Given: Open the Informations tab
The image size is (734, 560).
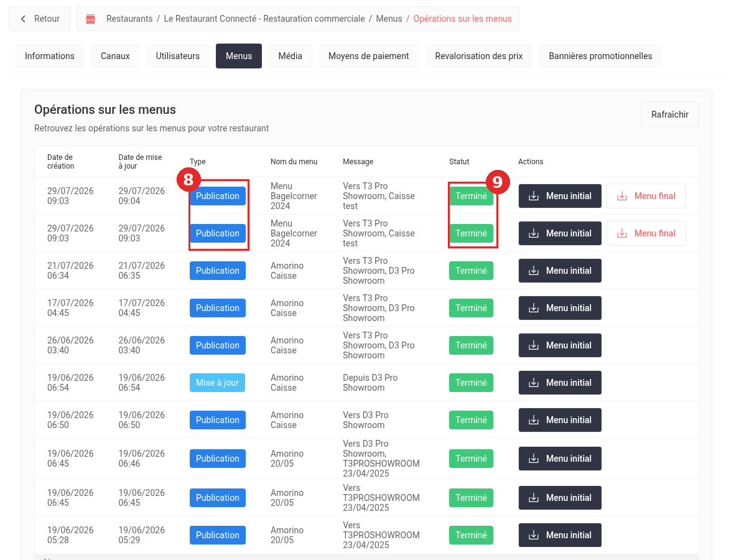Looking at the screenshot, I should (50, 56).
